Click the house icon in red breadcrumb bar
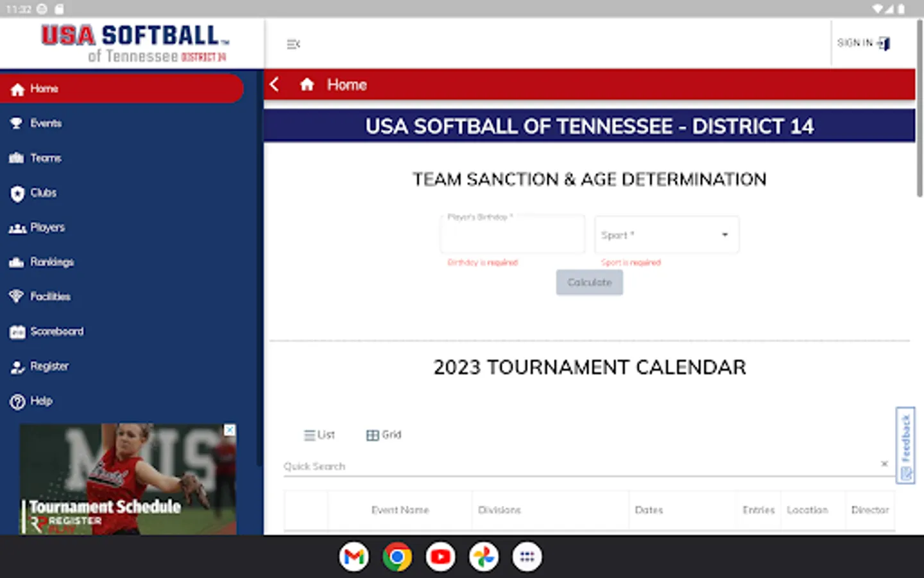The height and width of the screenshot is (578, 924). [307, 84]
